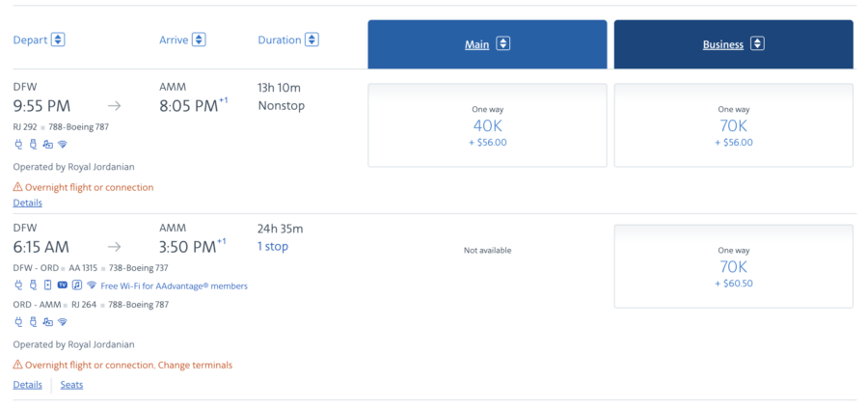Click arrow icon in 6:15 AM flight row
This screenshot has width=868, height=407.
[x=114, y=247]
